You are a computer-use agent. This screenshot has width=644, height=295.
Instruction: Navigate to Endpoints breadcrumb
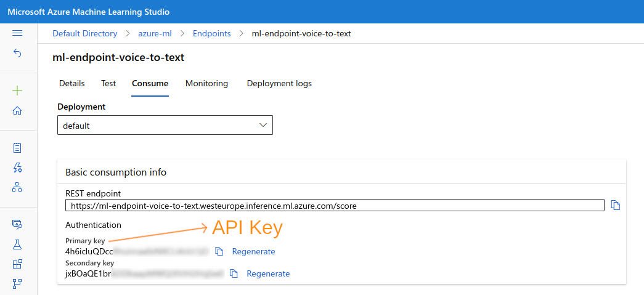[212, 34]
